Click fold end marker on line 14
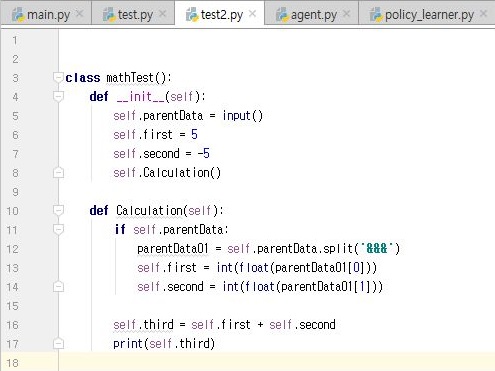 click(x=58, y=287)
